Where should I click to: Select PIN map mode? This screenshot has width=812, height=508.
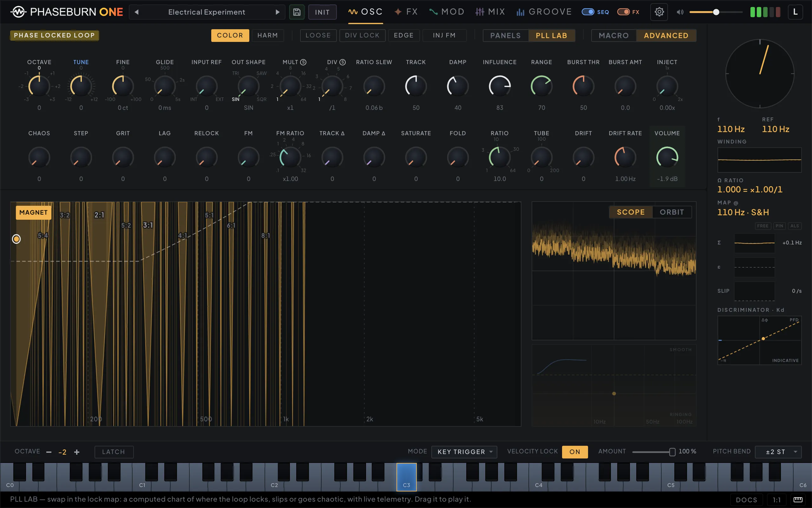[x=779, y=226]
